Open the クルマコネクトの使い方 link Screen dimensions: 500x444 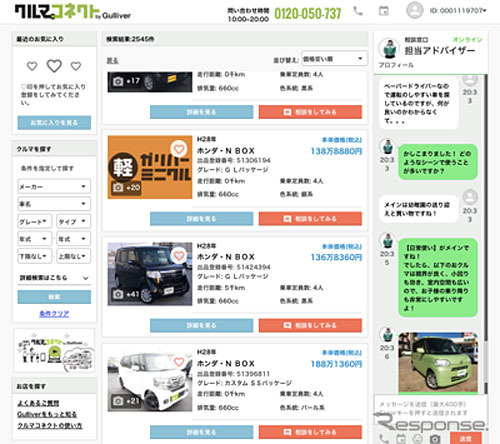tap(50, 426)
